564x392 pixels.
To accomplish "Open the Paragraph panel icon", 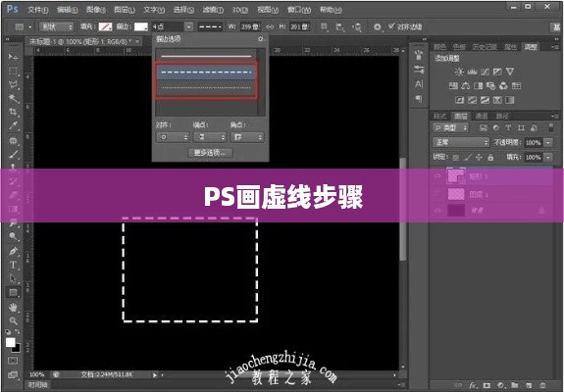I will (x=419, y=98).
